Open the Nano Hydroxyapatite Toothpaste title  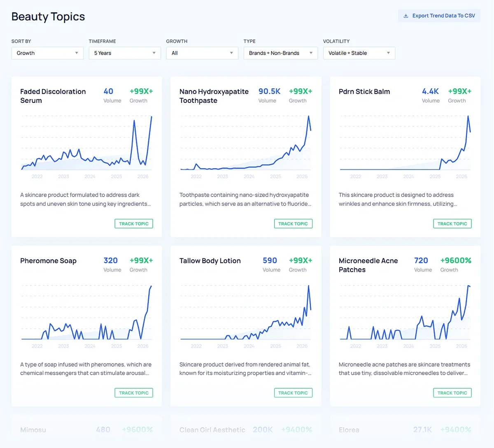coord(214,96)
